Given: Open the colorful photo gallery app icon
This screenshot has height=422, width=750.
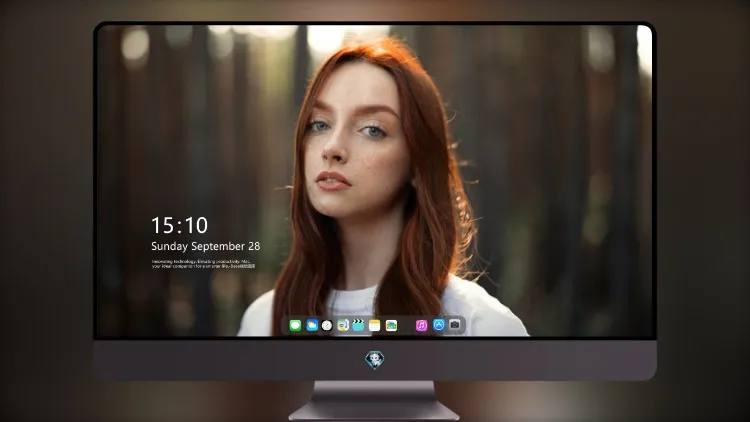Looking at the screenshot, I should click(391, 326).
